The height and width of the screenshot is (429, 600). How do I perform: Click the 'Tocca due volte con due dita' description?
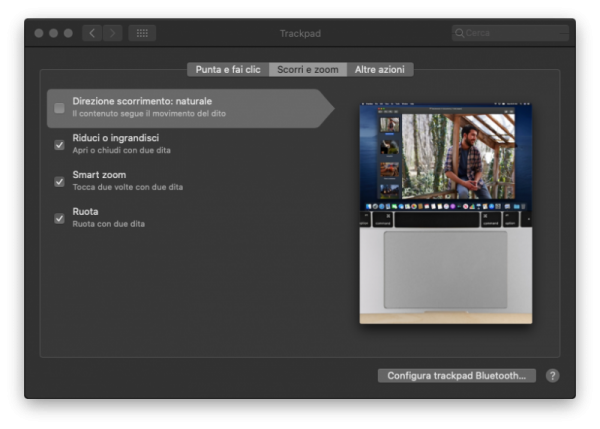point(127,187)
